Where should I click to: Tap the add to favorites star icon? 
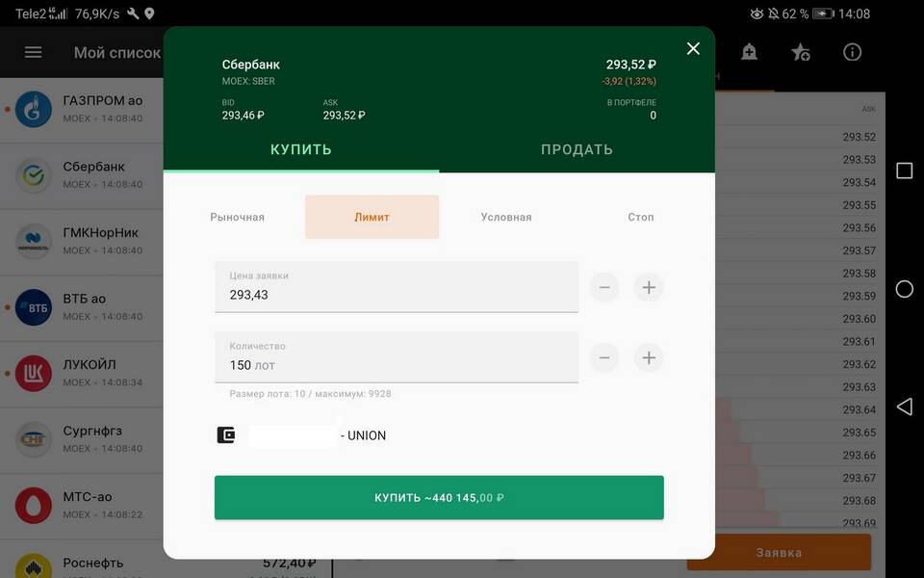[800, 52]
